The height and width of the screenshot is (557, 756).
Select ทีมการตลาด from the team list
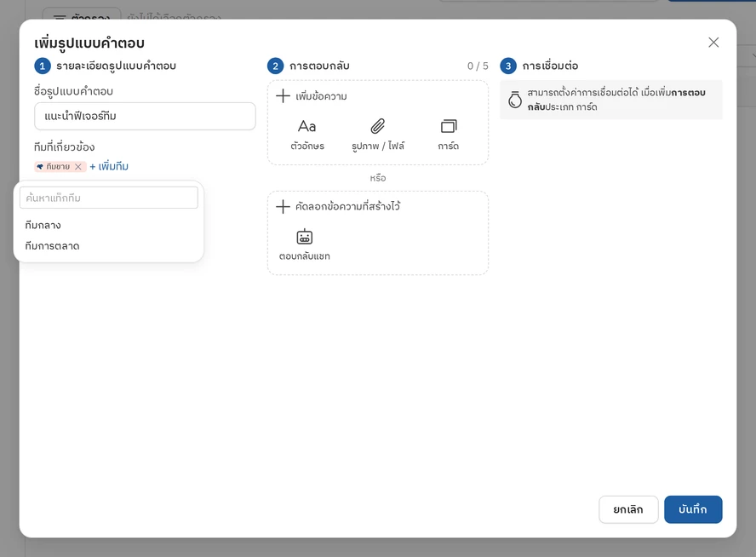point(108,246)
